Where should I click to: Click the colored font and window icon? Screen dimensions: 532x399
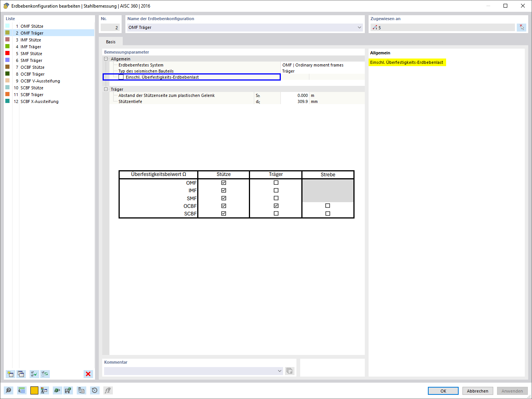(44, 390)
